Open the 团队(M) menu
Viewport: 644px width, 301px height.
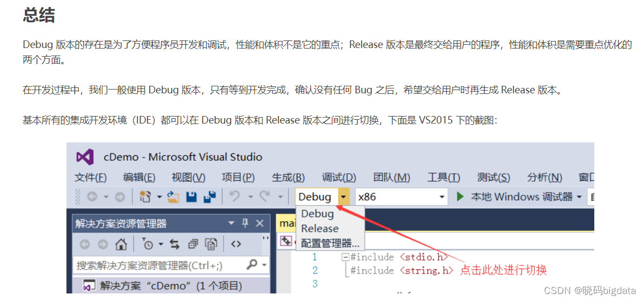click(392, 177)
